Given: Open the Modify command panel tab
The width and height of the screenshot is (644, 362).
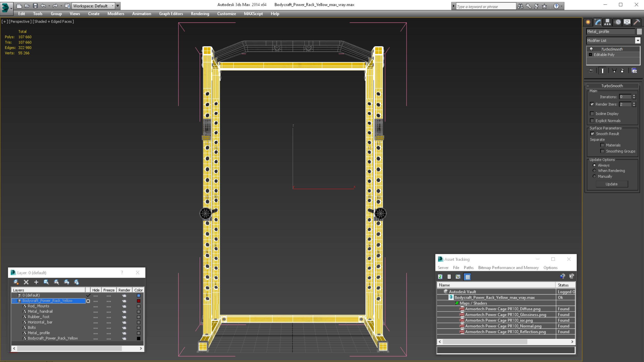Looking at the screenshot, I should click(598, 22).
